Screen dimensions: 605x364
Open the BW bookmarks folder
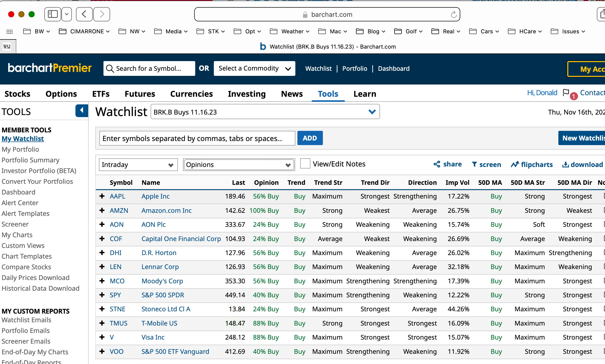coord(36,31)
